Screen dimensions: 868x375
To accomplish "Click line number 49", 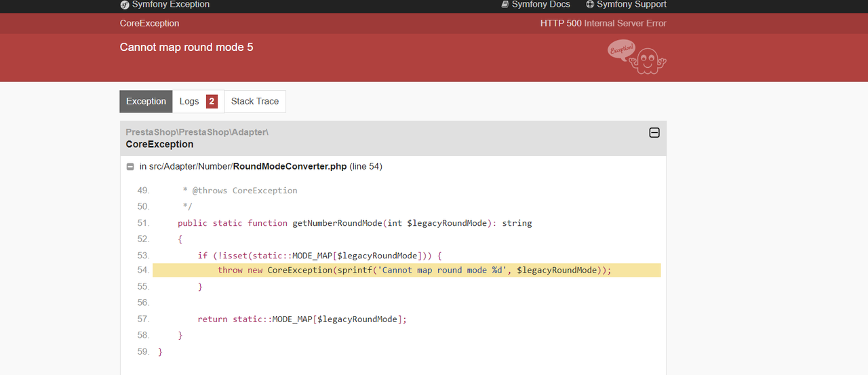I will tap(142, 191).
